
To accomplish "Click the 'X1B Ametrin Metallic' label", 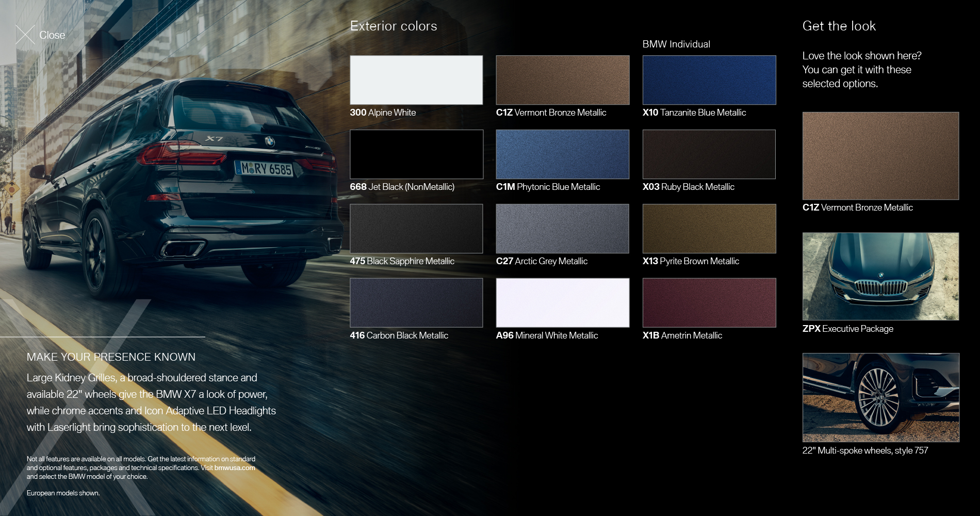I will [x=682, y=335].
